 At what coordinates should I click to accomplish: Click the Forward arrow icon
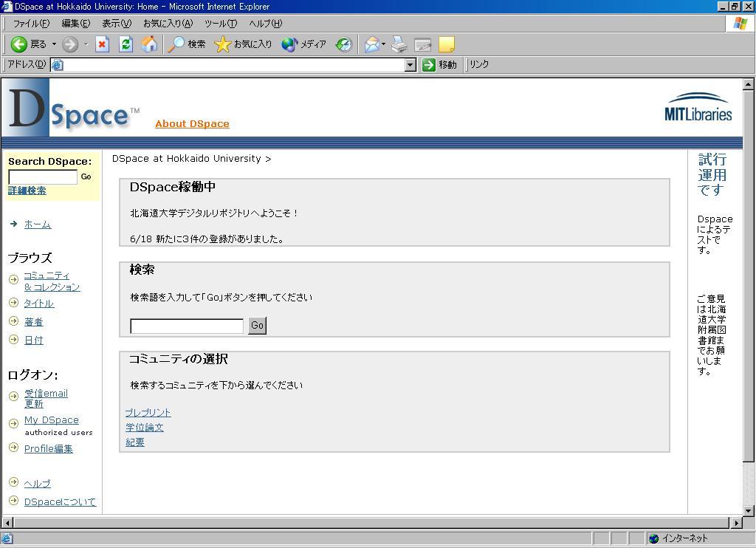pyautogui.click(x=70, y=44)
